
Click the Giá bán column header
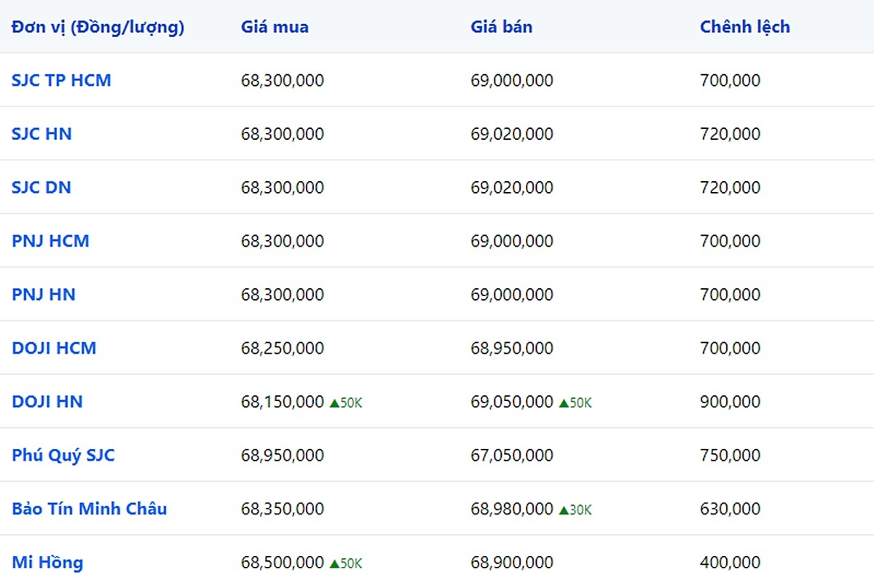[501, 27]
